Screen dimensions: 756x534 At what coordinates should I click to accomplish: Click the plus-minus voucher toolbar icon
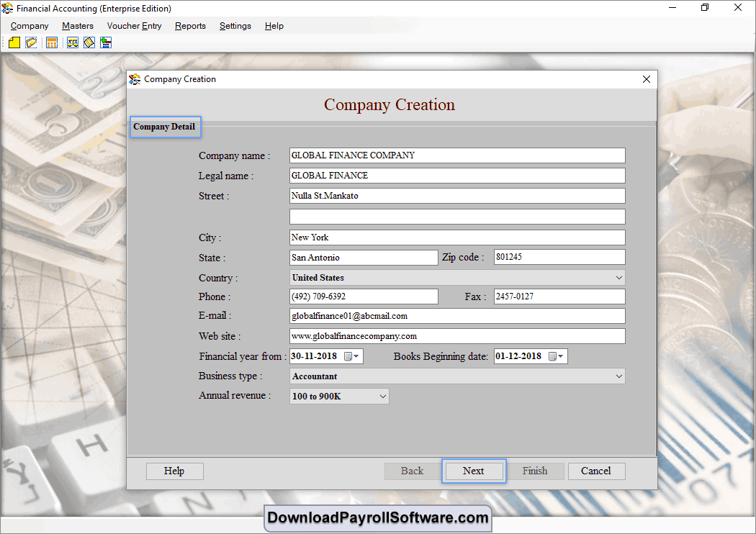tap(106, 42)
